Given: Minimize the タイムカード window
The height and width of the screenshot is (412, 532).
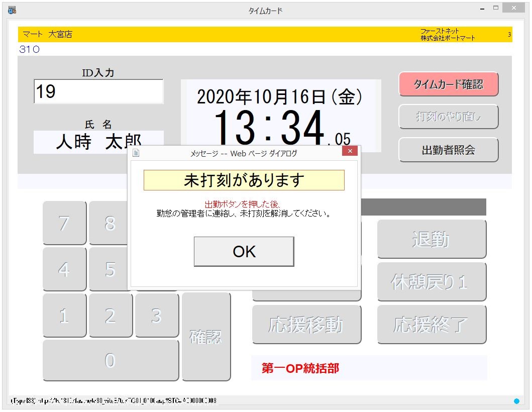Looking at the screenshot, I should (482, 9).
